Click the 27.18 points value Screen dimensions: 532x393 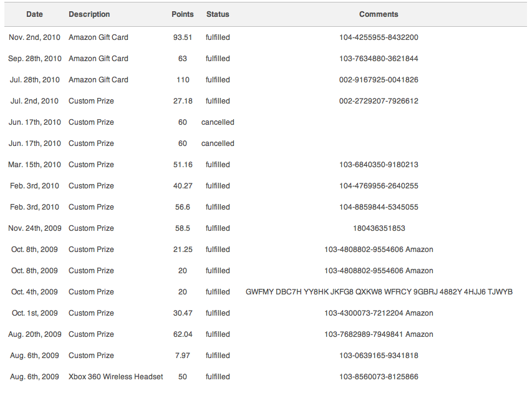(183, 101)
